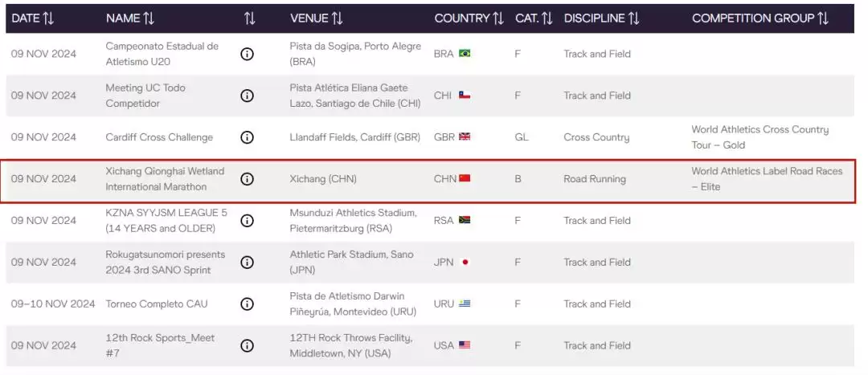Open info for 2024 3rd SANO Sprint
The image size is (868, 375).
click(248, 262)
